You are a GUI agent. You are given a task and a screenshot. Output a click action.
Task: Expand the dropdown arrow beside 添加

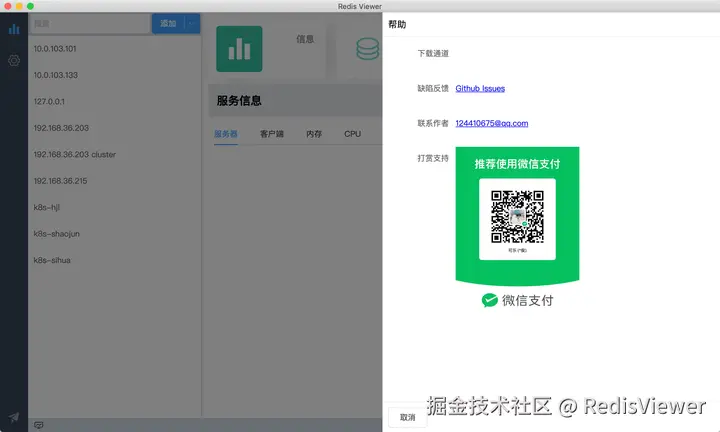[x=192, y=23]
